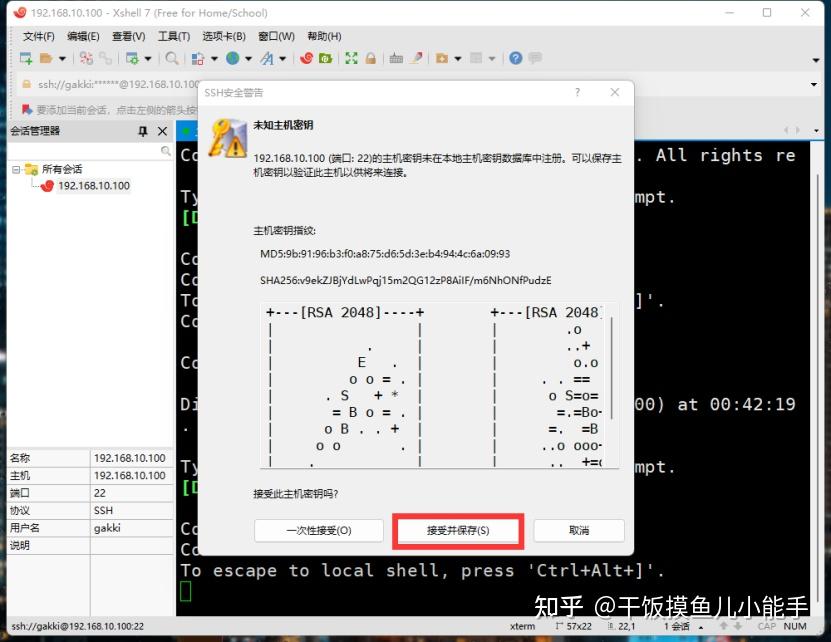This screenshot has height=642, width=831.
Task: Open the virtual keypad icon
Action: [395, 58]
